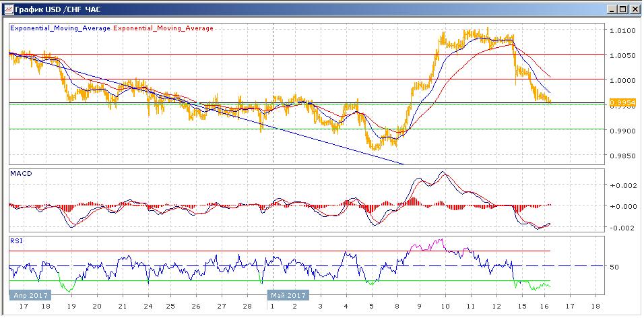This screenshot has height=320, width=644.
Task: Click date 10 on the time axis
Action: 445,305
